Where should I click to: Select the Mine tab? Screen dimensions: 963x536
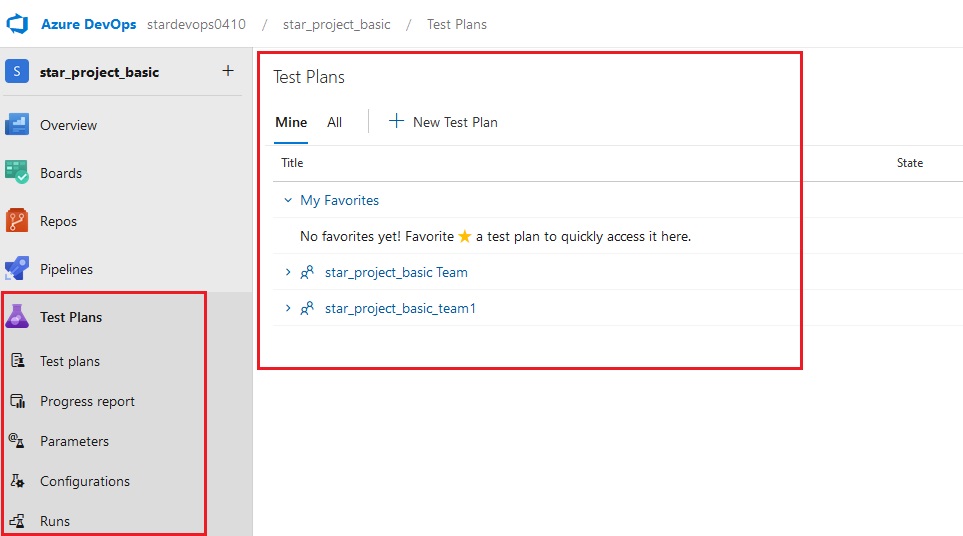[291, 122]
